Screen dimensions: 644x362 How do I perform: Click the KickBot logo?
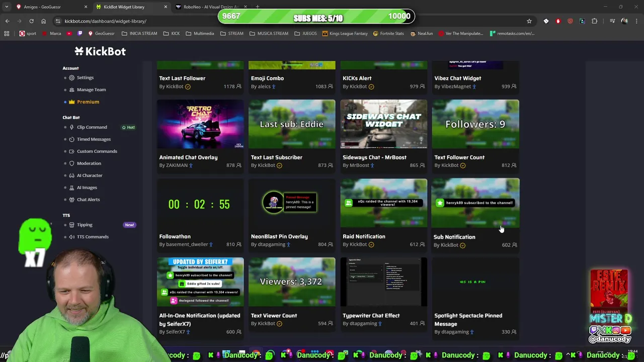click(100, 51)
